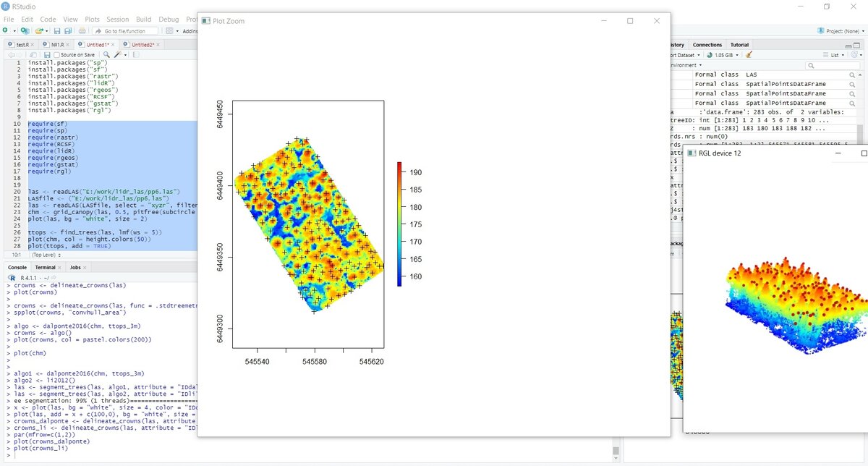Screen dimensions: 868x466
Task: Switch to the Untitled1 tab
Action: 97,45
